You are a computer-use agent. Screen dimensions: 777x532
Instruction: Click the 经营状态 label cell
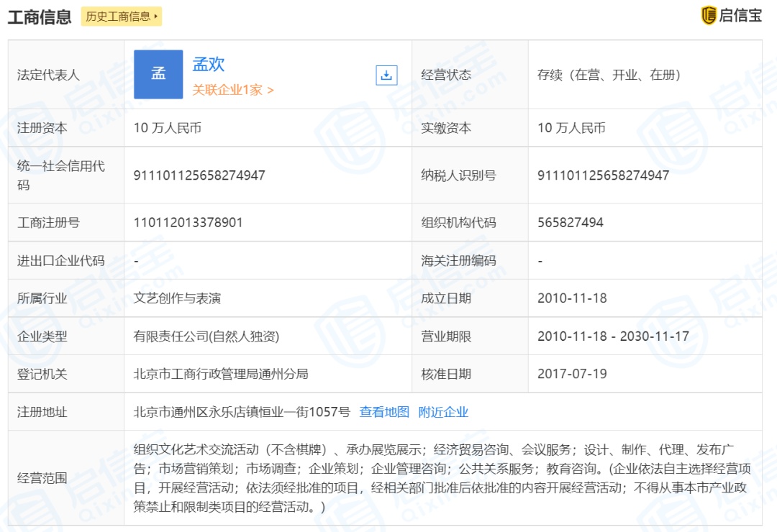point(470,75)
